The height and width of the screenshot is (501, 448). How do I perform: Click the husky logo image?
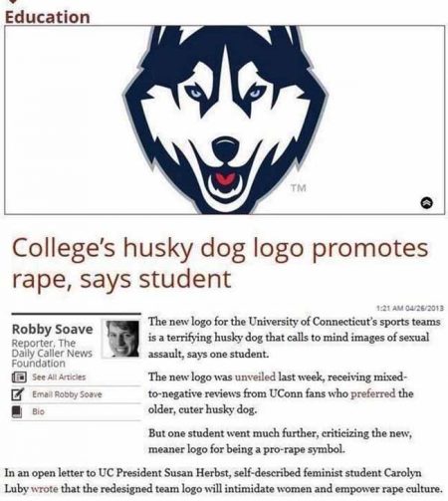point(225,120)
